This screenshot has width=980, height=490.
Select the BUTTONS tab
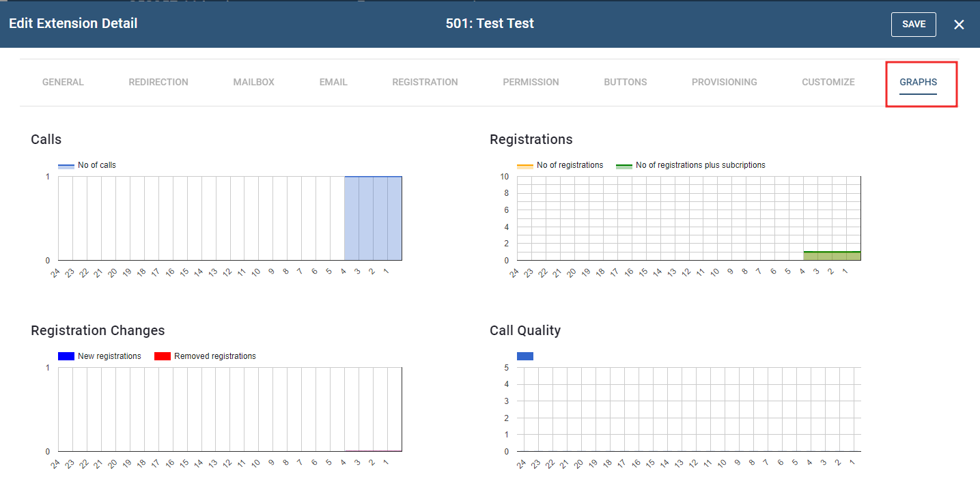pos(625,82)
